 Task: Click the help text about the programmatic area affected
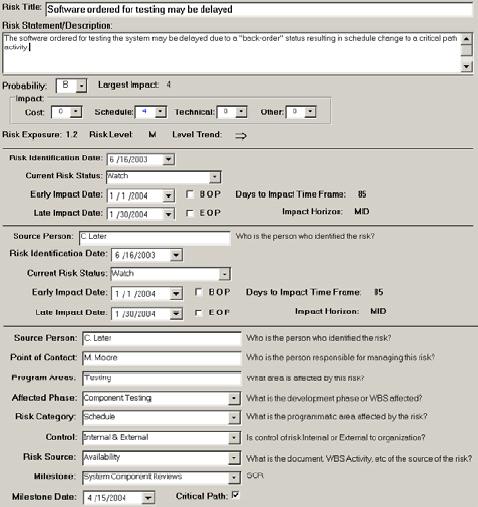tap(337, 417)
